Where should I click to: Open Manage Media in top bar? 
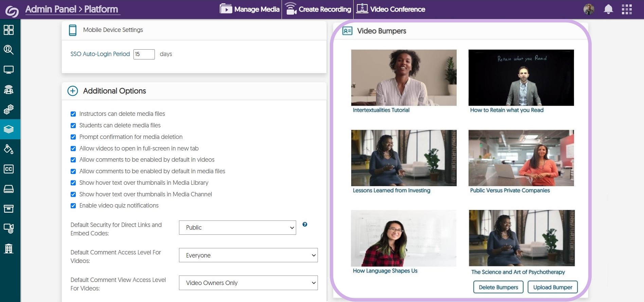tap(250, 9)
